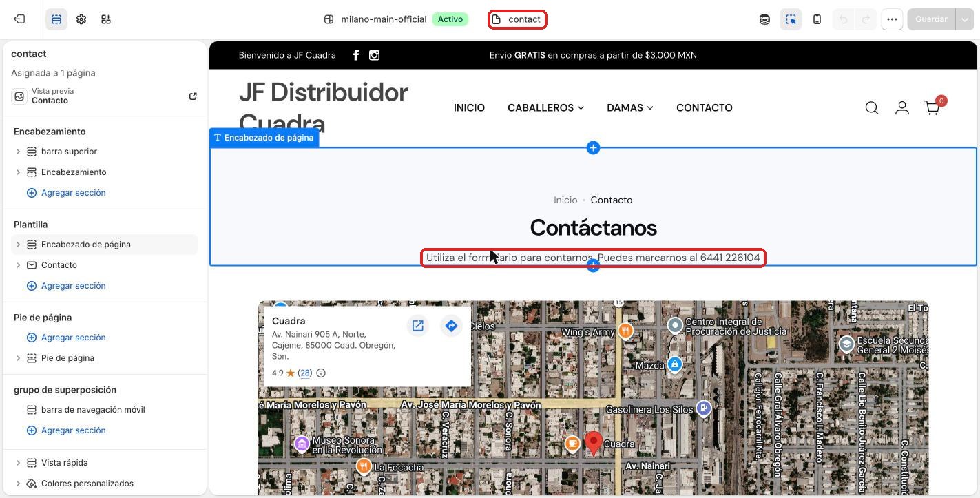Exit the theme editor via back icon
Screen dimensions: 980x498
pos(19,19)
